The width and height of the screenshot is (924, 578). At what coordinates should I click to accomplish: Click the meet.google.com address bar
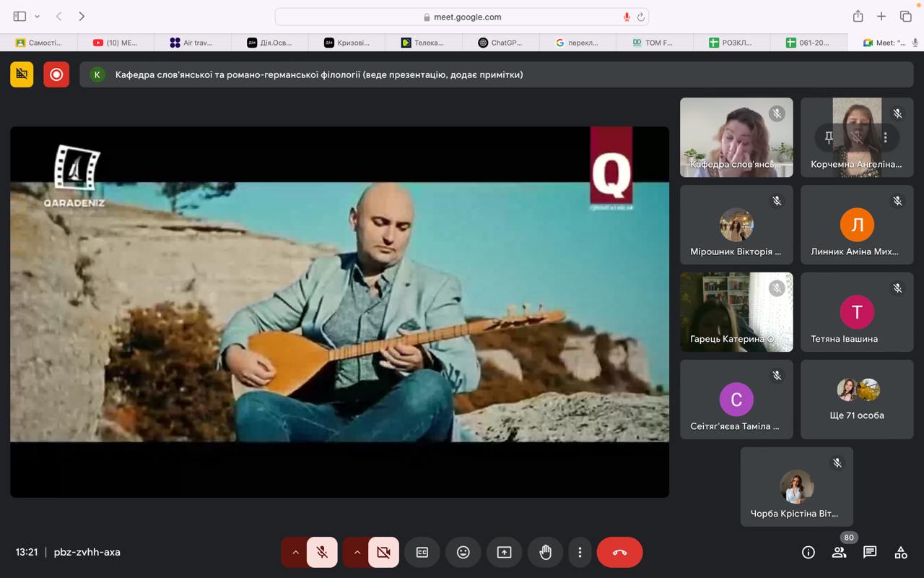(x=462, y=17)
